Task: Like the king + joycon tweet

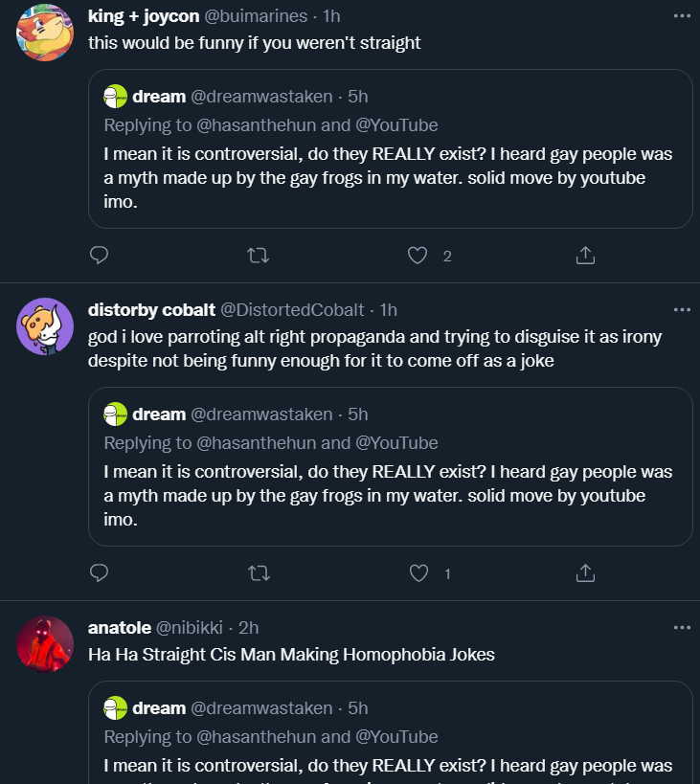Action: 418,256
